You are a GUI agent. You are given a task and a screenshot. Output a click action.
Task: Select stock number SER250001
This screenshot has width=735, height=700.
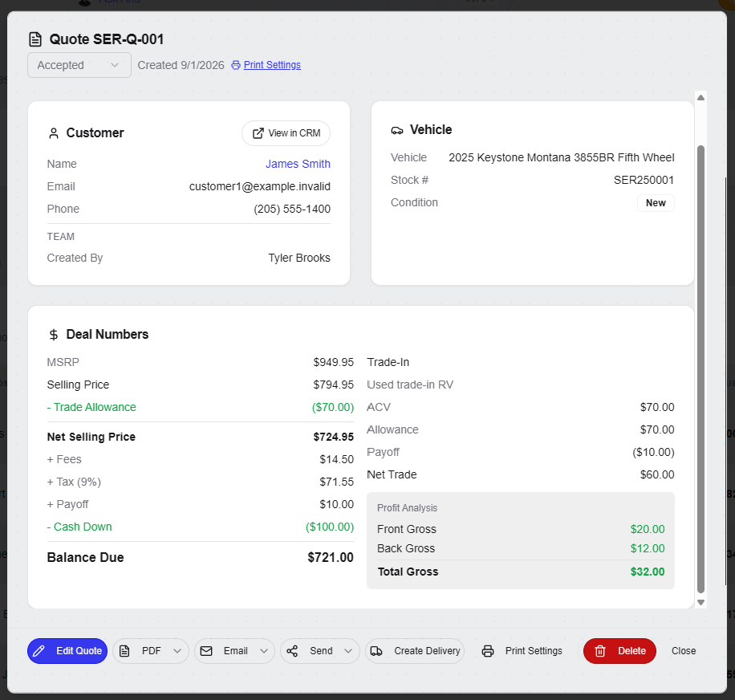[x=644, y=180]
